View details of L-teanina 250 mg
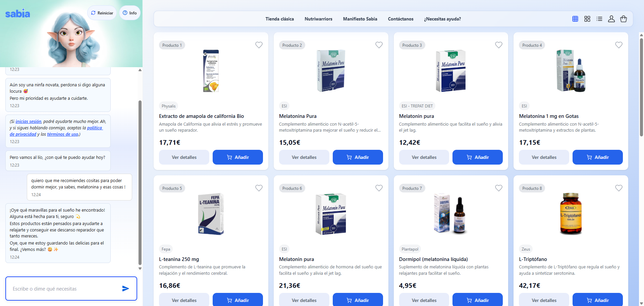This screenshot has width=644, height=306. [184, 300]
